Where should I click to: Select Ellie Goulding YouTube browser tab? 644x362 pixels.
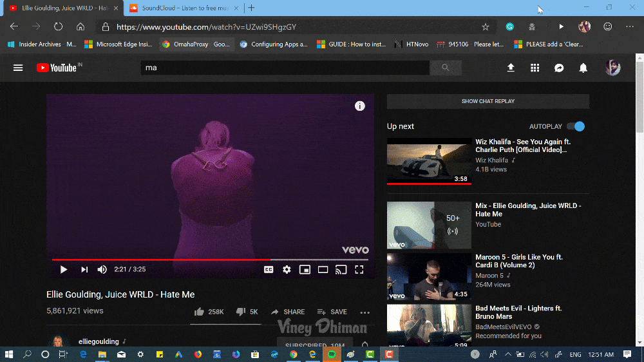(63, 8)
